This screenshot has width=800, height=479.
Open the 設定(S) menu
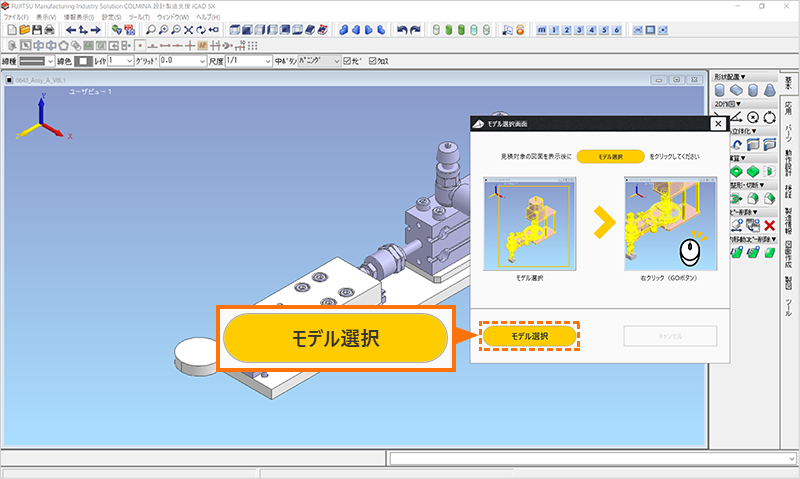tap(111, 17)
